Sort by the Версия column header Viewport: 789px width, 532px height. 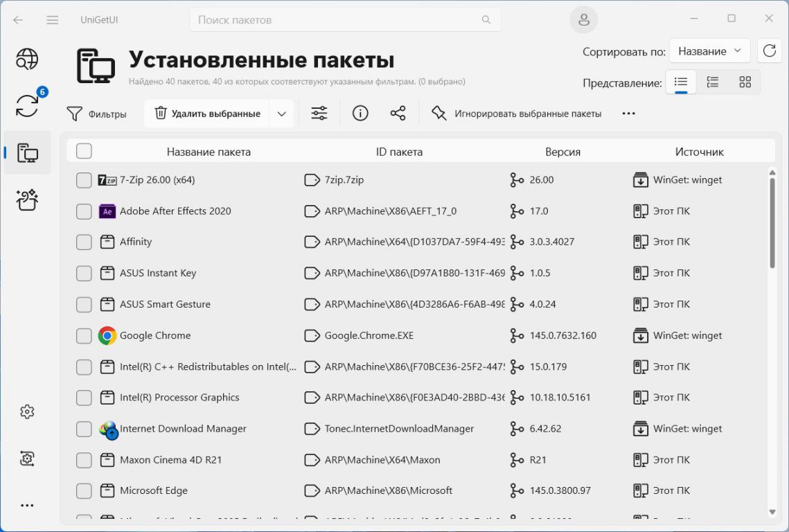click(562, 152)
